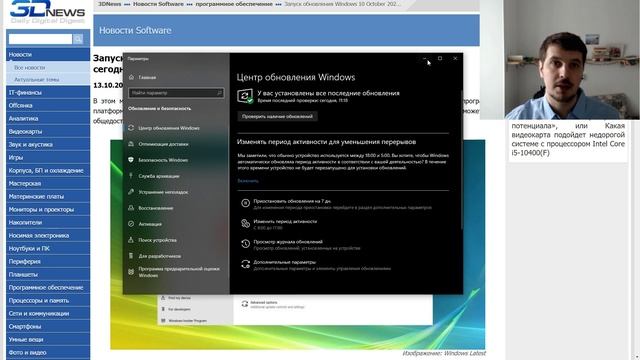This screenshot has width=640, height=360.
Task: Click программное обеспечение breadcrumb link
Action: (x=234, y=4)
